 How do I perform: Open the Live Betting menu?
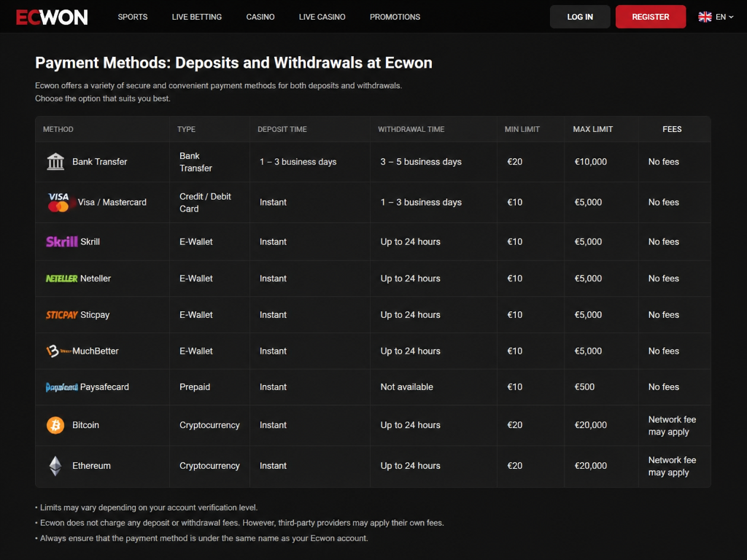pyautogui.click(x=197, y=17)
